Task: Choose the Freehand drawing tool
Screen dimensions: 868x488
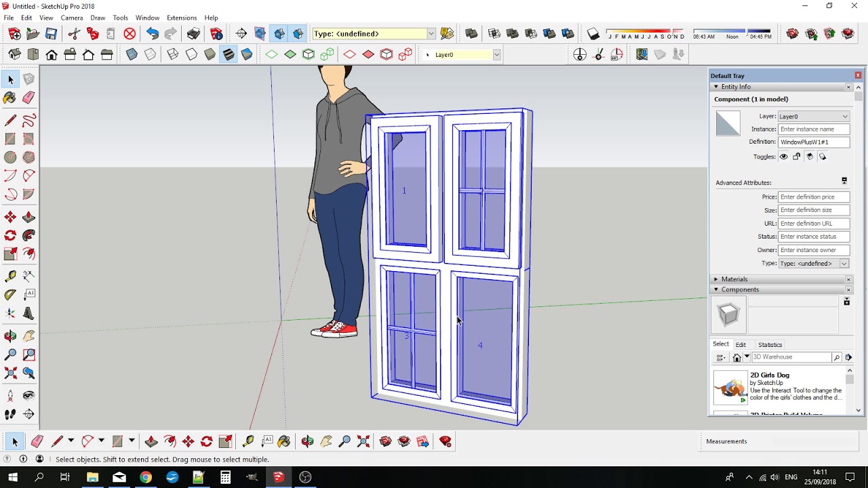Action: click(28, 121)
